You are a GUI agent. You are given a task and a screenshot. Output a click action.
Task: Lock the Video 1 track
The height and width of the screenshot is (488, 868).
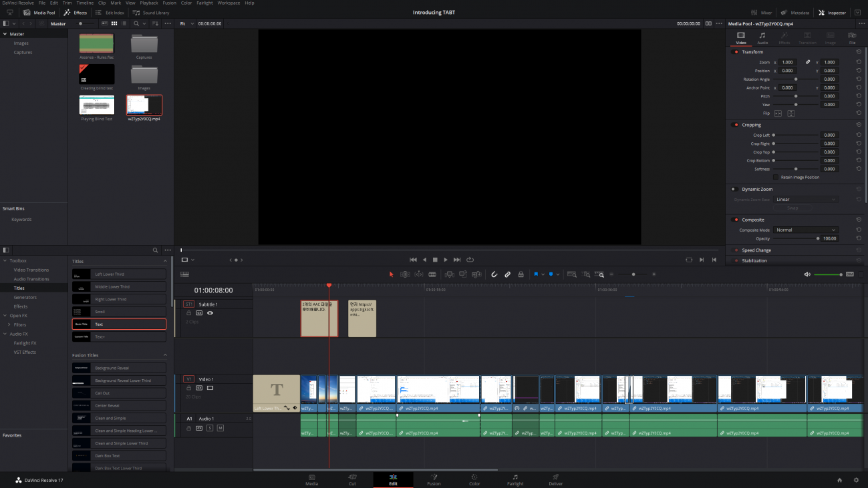pyautogui.click(x=188, y=387)
